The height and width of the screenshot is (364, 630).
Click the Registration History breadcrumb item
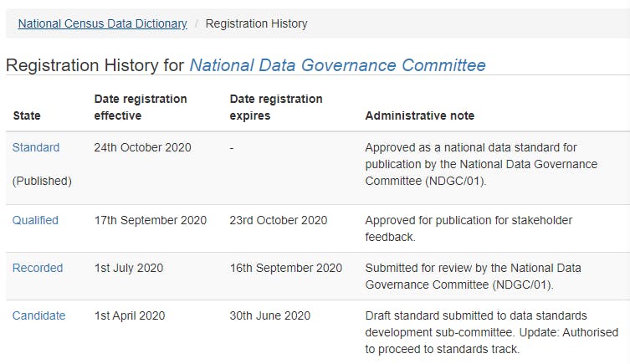(x=256, y=23)
